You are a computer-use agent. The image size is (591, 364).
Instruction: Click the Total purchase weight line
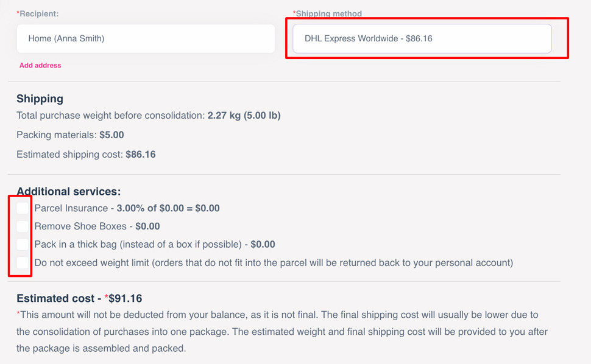coord(148,115)
